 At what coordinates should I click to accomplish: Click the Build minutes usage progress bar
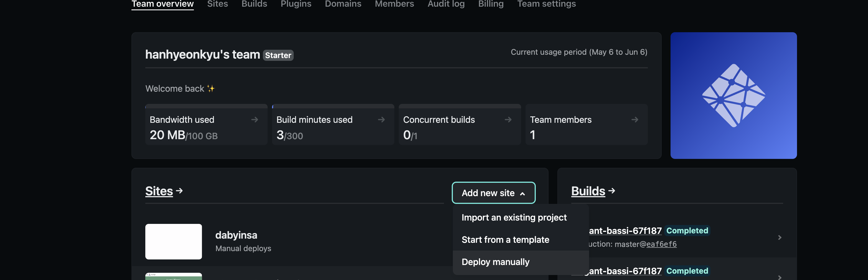click(x=333, y=106)
